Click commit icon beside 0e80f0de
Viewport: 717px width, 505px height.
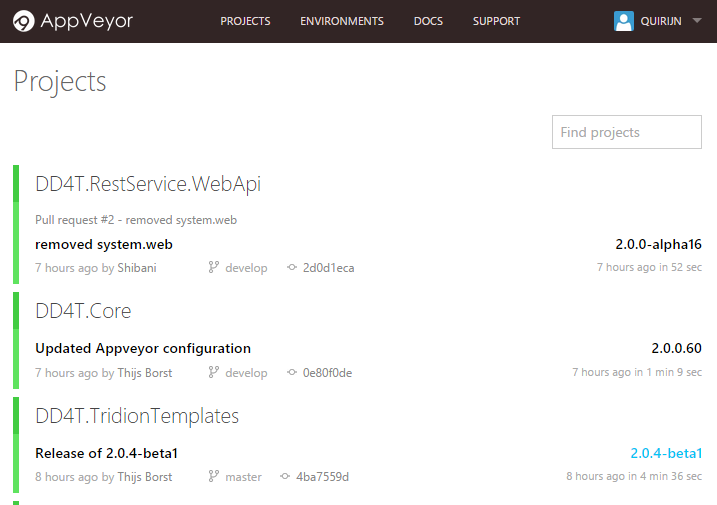coord(292,372)
